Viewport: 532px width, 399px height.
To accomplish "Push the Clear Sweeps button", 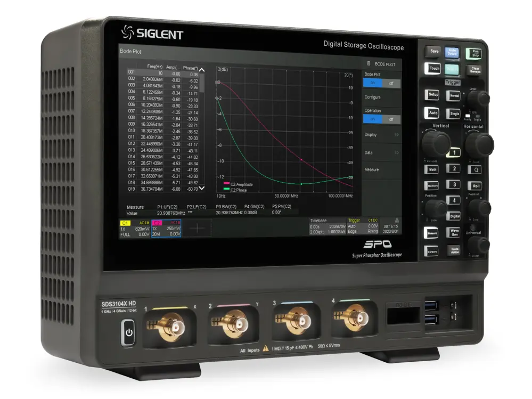I will click(x=474, y=70).
